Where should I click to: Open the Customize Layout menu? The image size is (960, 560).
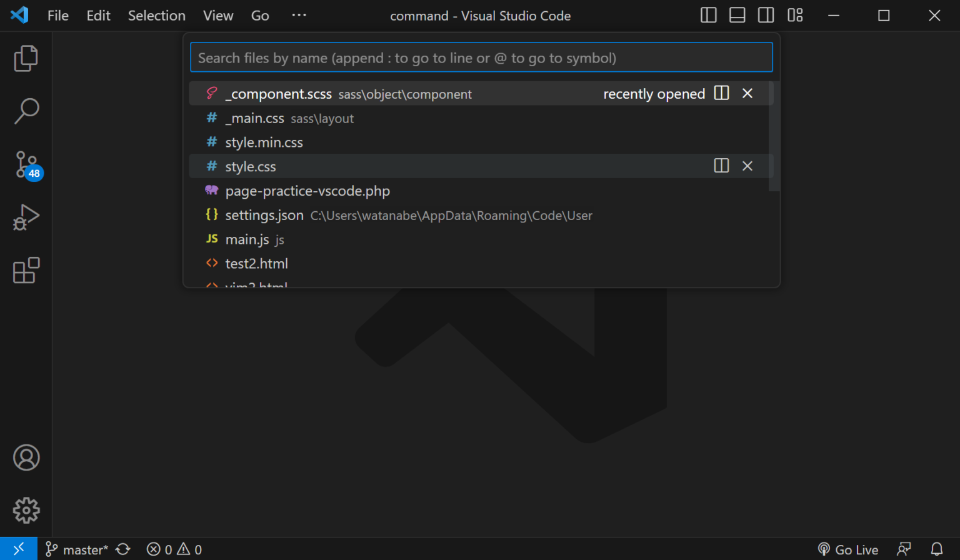(x=795, y=15)
